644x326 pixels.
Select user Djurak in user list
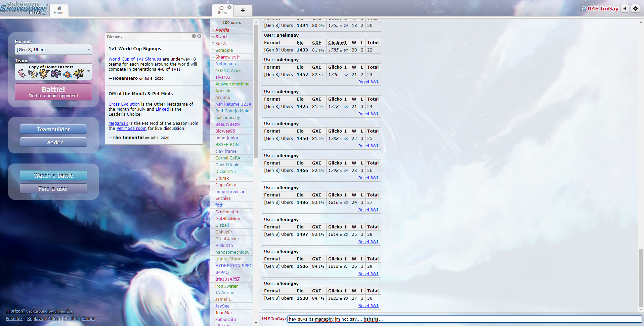tap(232, 178)
